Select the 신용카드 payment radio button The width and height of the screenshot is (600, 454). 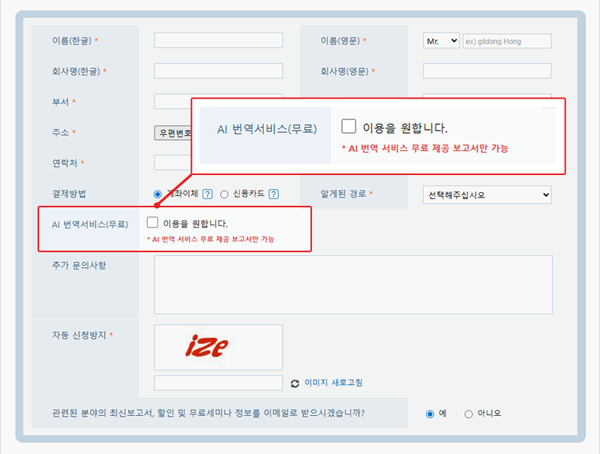tap(224, 194)
